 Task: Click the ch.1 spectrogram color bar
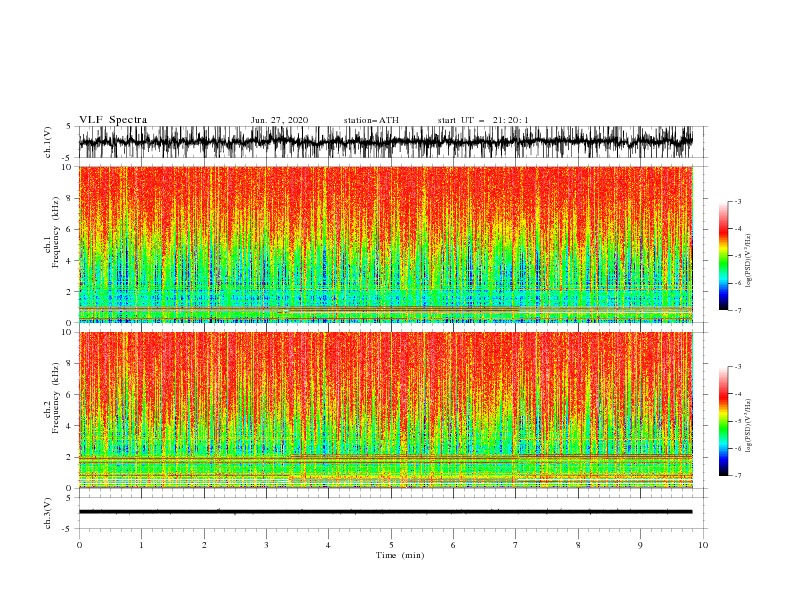tap(723, 256)
